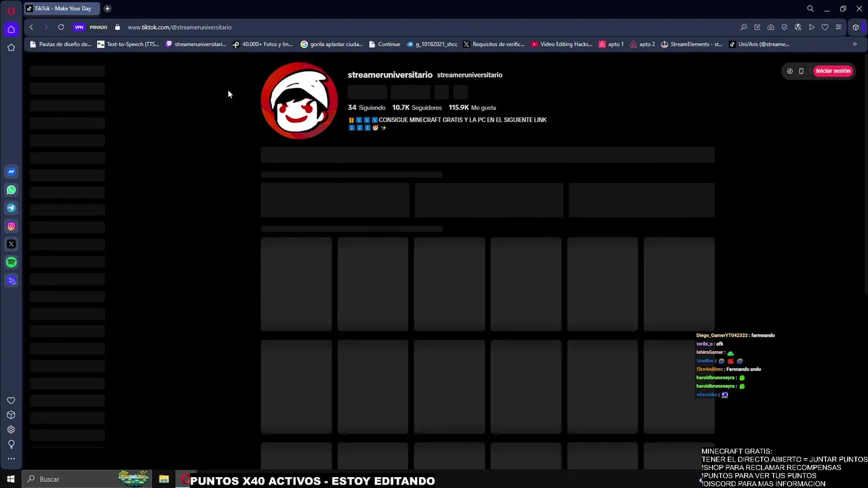This screenshot has width=868, height=488.
Task: Click 34 Siguiendo count
Action: tap(366, 107)
